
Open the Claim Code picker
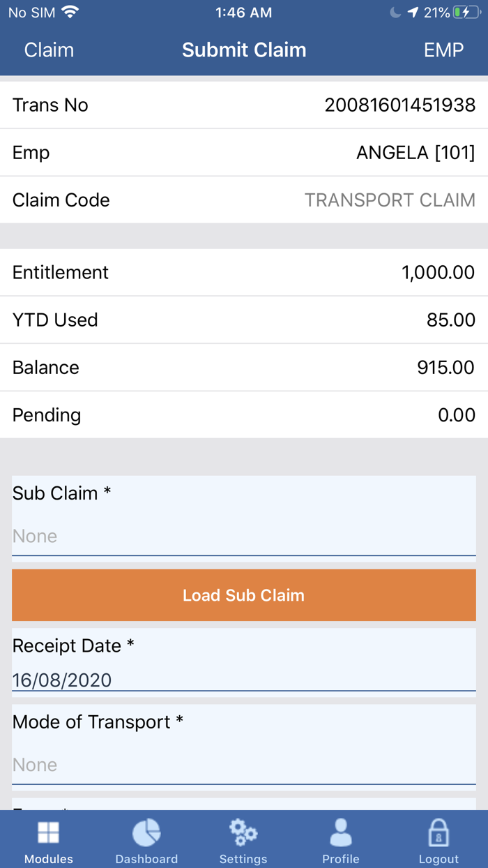(243, 200)
